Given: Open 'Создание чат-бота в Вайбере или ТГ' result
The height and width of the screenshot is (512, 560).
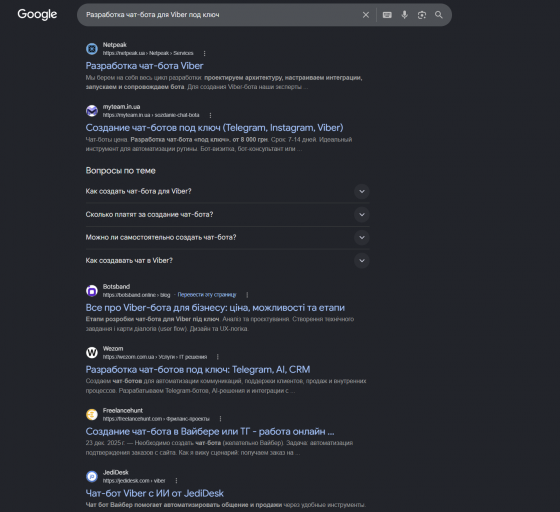Looking at the screenshot, I should tap(210, 431).
